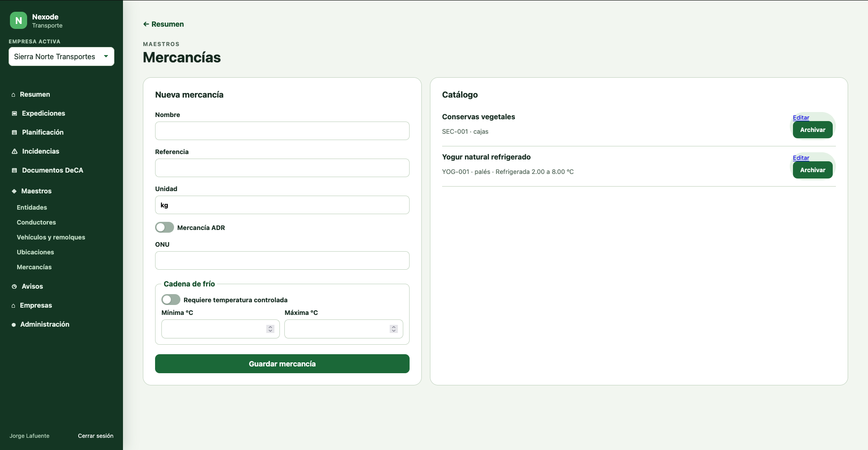Click the home icon beside Resumen
Image resolution: width=868 pixels, height=450 pixels.
click(x=14, y=95)
